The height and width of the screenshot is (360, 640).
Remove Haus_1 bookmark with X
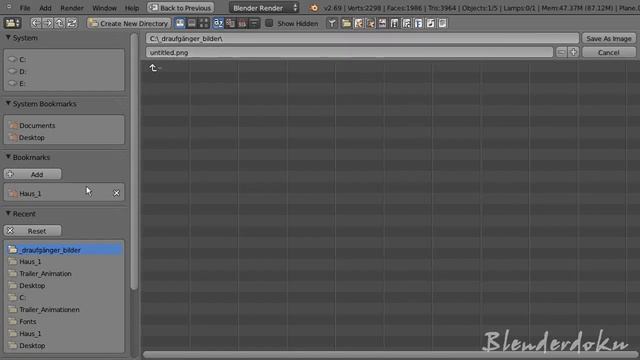click(x=116, y=193)
